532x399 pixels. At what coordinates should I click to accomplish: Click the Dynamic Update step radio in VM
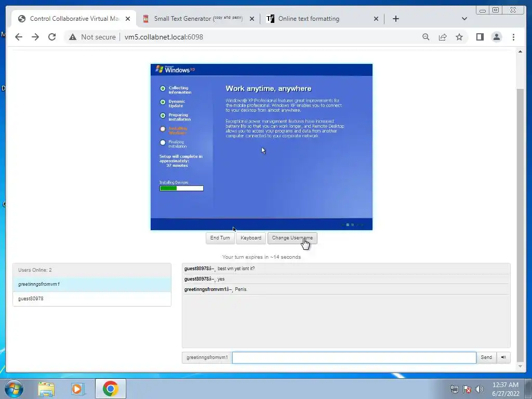click(163, 102)
